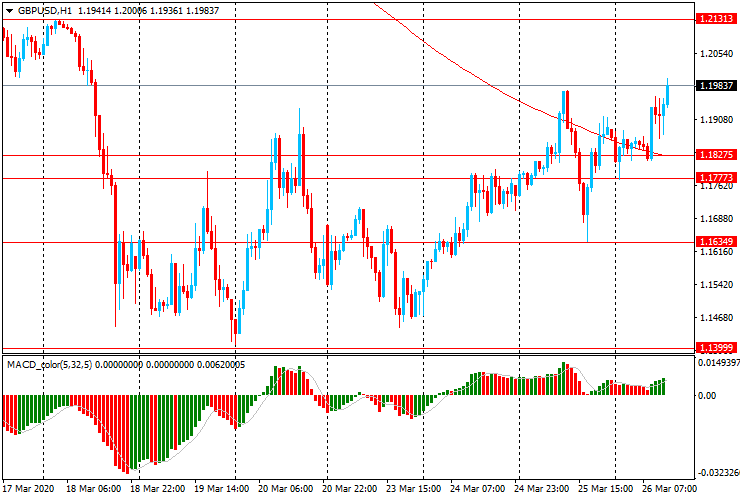
Task: Click the 19 Mar 14:00 time label
Action: (x=221, y=488)
